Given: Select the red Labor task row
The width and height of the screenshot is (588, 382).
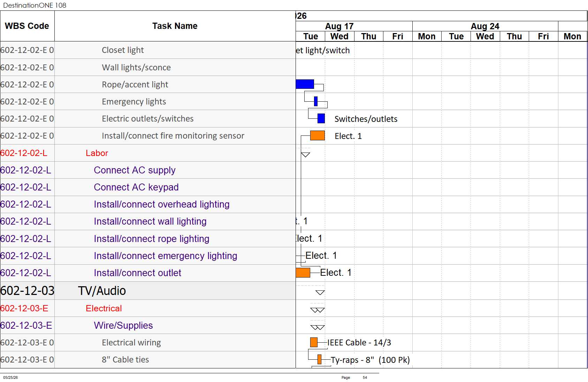Looking at the screenshot, I should coord(148,153).
